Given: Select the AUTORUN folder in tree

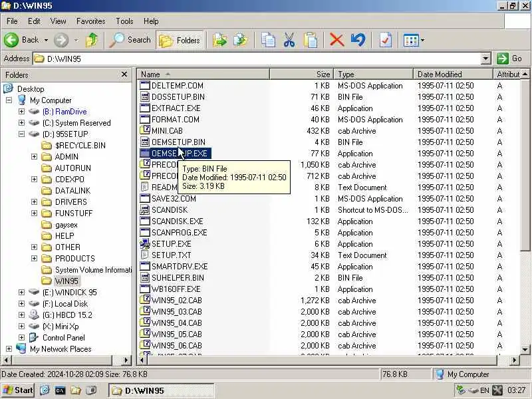Looking at the screenshot, I should (73, 168).
